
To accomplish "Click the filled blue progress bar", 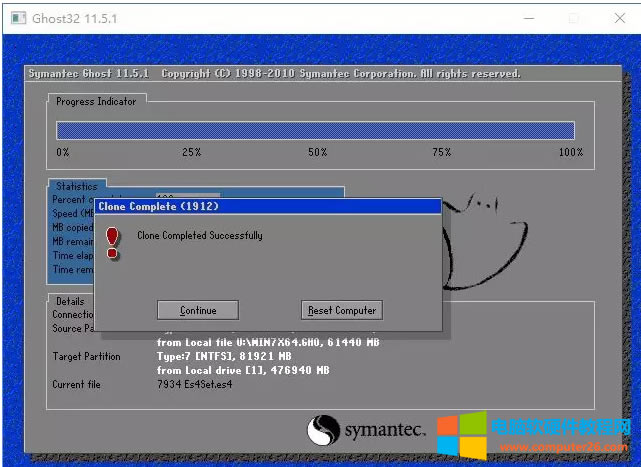I will (315, 131).
